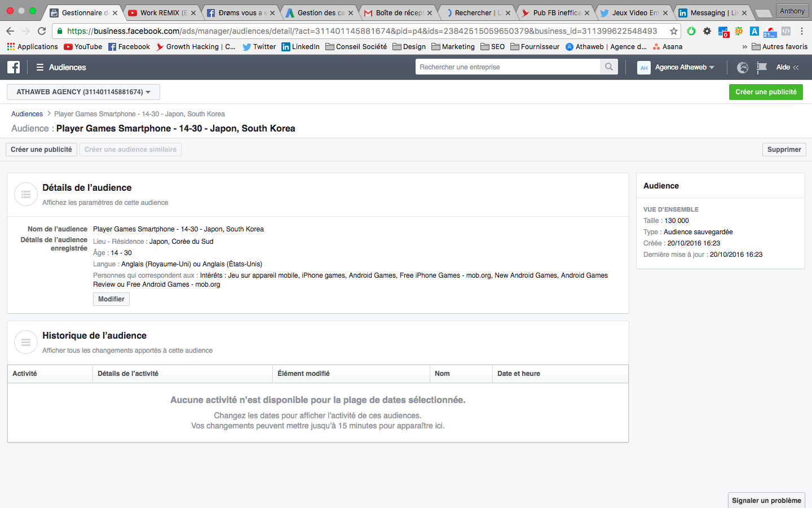Screen dimensions: 812x508
Task: Reload the page with browser refresh icon
Action: coord(42,31)
